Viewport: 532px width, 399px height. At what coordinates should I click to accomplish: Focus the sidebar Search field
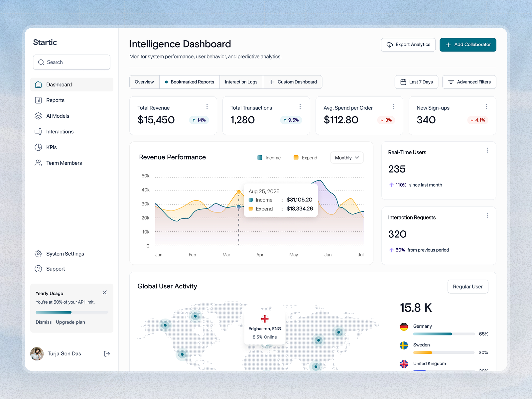click(x=71, y=62)
